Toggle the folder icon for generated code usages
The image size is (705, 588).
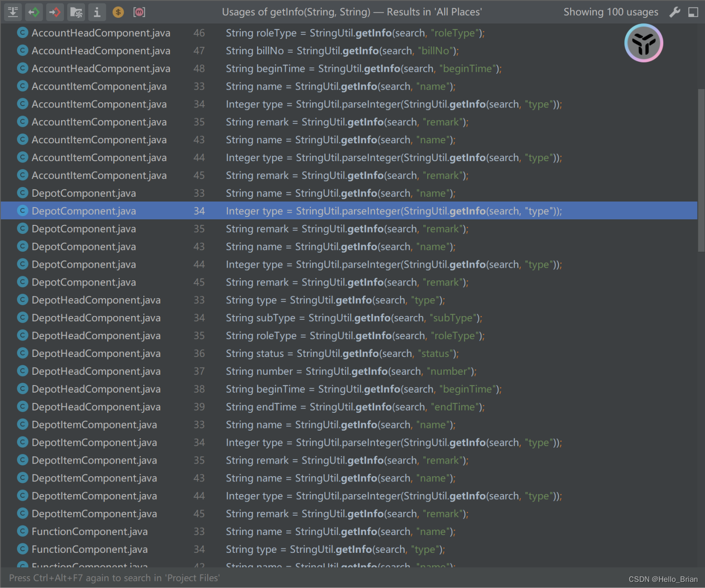coord(76,12)
